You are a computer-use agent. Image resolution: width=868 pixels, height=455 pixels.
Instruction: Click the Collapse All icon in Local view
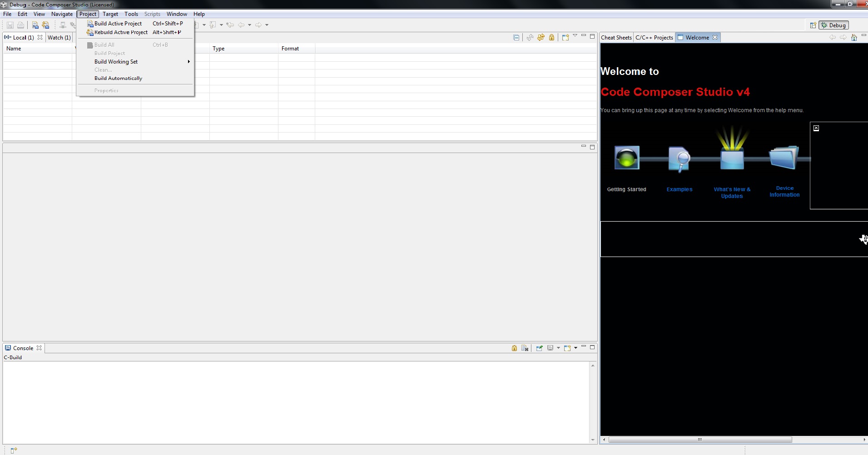click(x=516, y=37)
